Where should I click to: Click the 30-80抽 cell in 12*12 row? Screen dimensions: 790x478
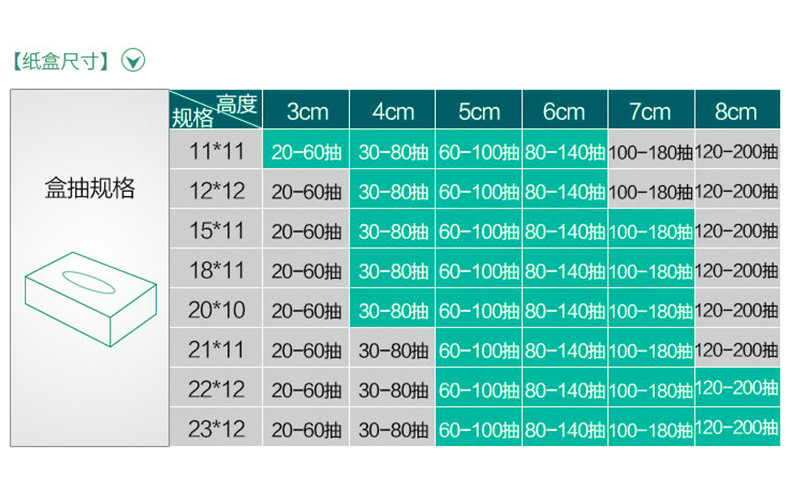(x=393, y=191)
